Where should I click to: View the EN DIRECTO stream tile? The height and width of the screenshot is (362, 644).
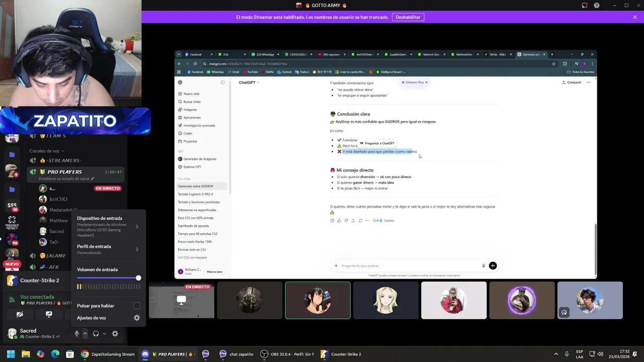tap(182, 300)
